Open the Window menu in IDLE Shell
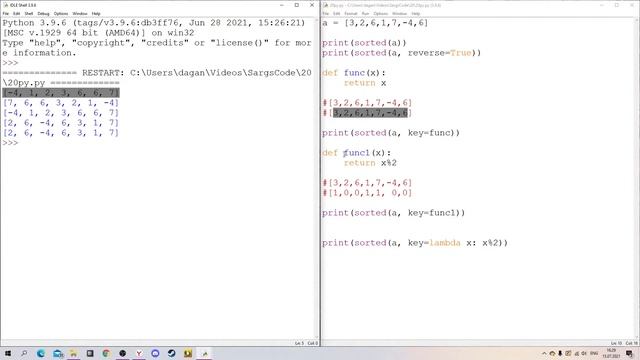Viewport: 640px width, 360px height. (x=80, y=13)
